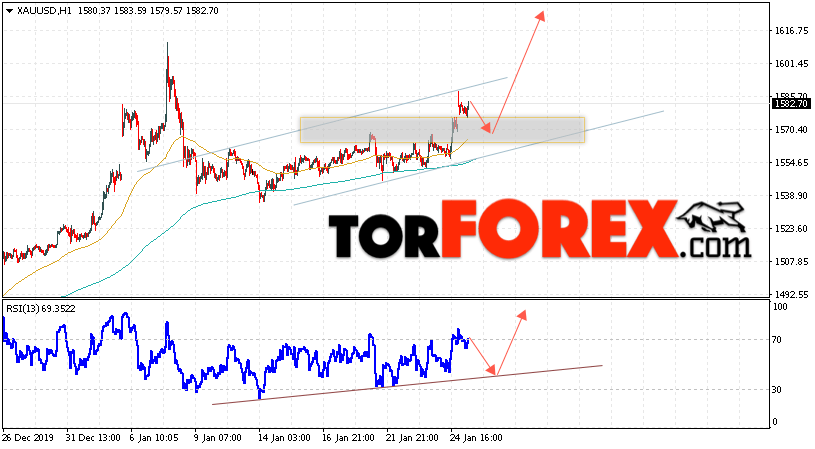
Task: Select the OHLC values 1580.37 1583.59 1579.57 1582.70
Action: (x=148, y=11)
